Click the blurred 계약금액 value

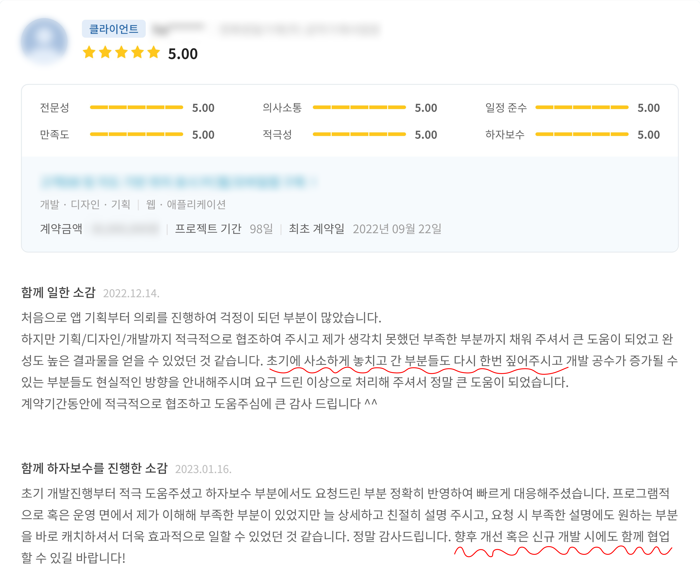[x=126, y=229]
